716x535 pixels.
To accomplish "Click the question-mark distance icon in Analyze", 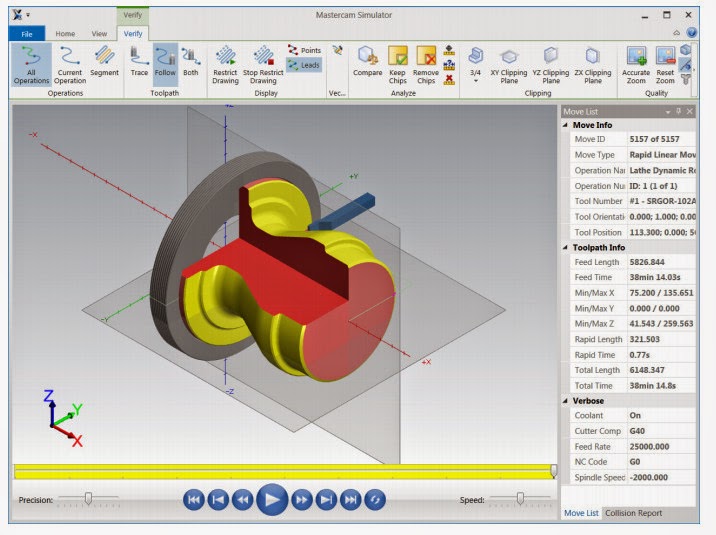I will click(x=449, y=64).
